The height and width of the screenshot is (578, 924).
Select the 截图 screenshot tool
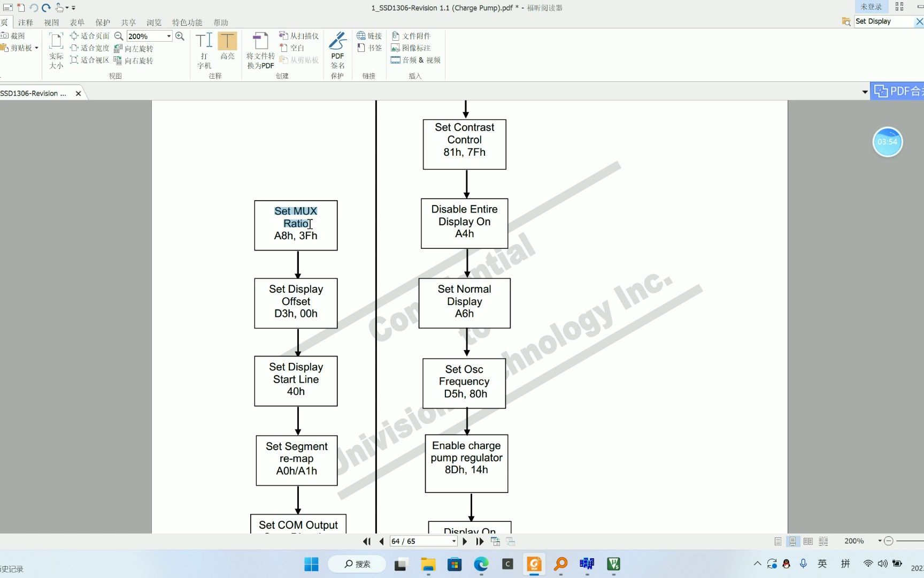click(13, 36)
